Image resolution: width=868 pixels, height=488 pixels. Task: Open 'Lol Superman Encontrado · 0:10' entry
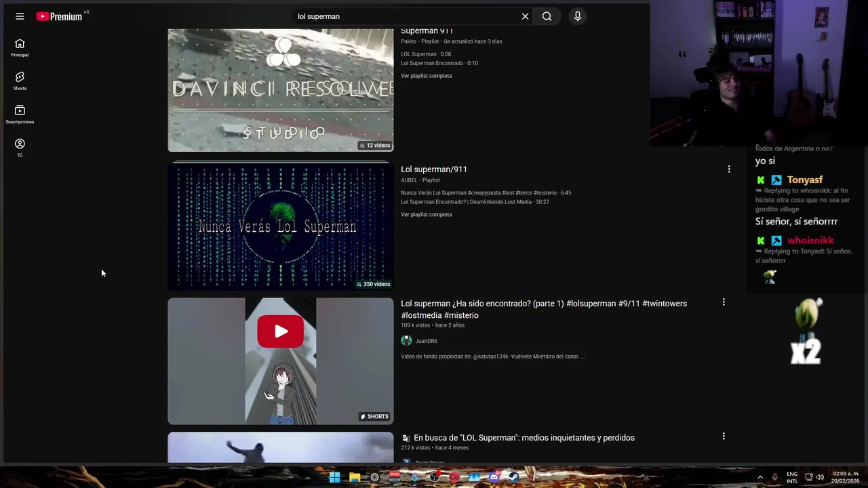pos(439,63)
